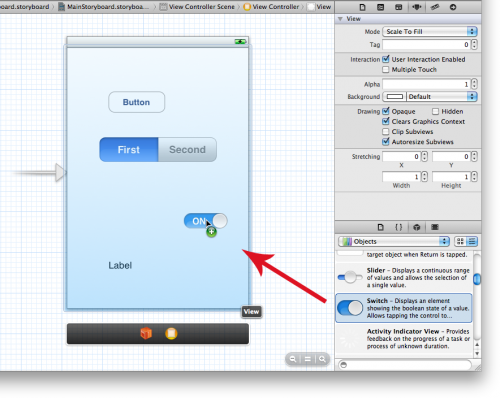The image size is (500, 398).
Task: Open the Connections inspector tab
Action: [x=453, y=7]
